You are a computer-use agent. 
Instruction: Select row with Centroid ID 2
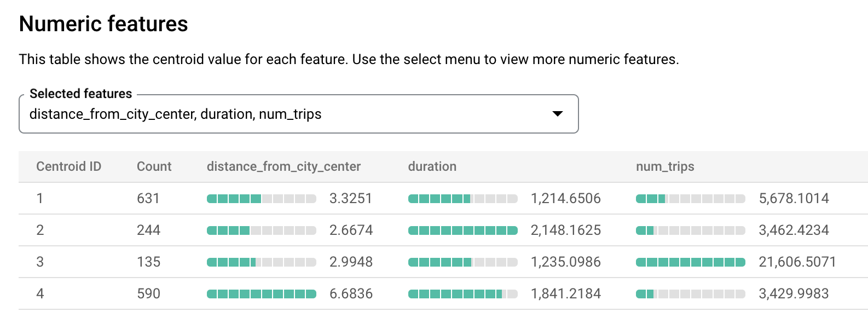[40, 230]
